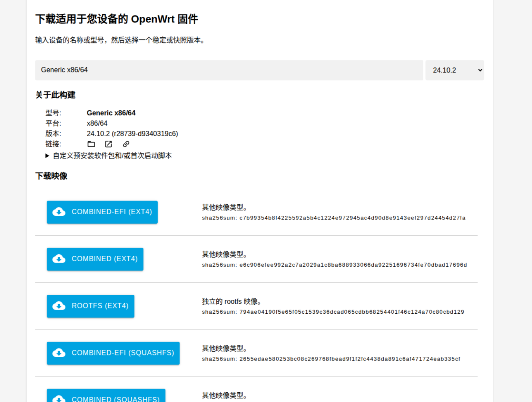The width and height of the screenshot is (532, 402).
Task: Click the cloud icon on COMBINED (EXT4)
Action: coord(59,259)
